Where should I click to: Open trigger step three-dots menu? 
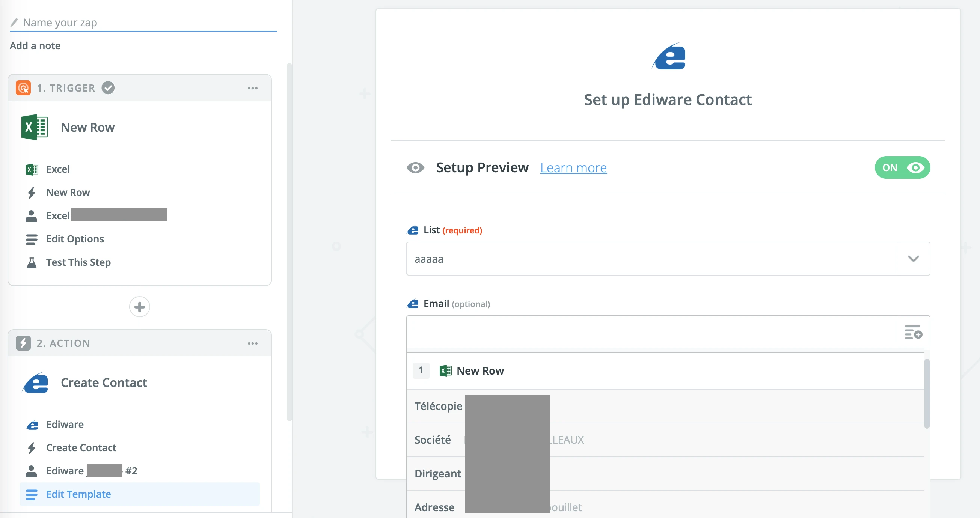(x=253, y=88)
